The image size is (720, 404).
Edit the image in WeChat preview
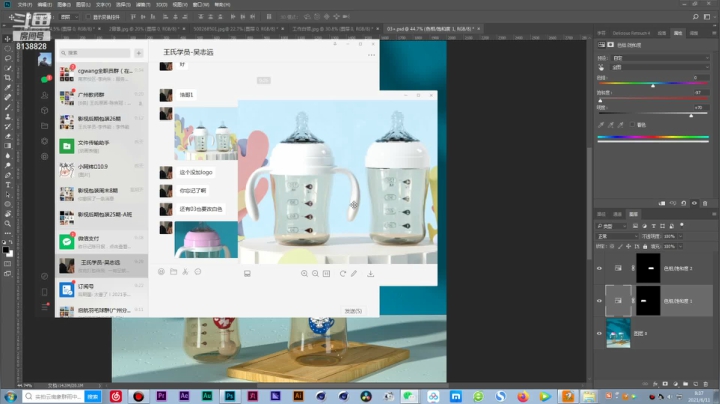click(354, 274)
